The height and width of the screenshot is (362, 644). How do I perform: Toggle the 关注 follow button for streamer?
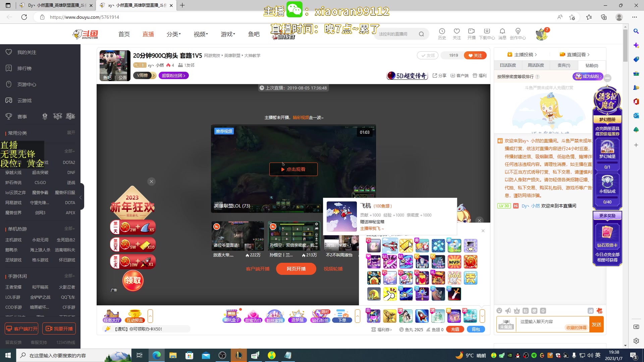click(x=475, y=55)
